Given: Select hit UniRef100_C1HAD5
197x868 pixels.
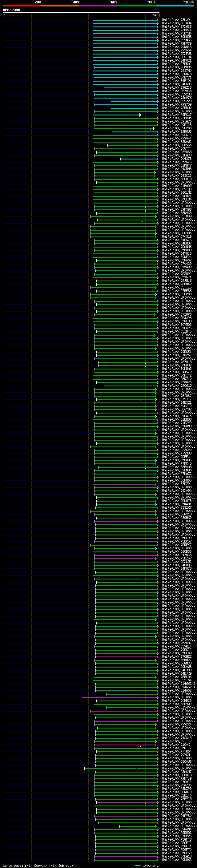Looking at the screenshot, I should click(x=176, y=186).
